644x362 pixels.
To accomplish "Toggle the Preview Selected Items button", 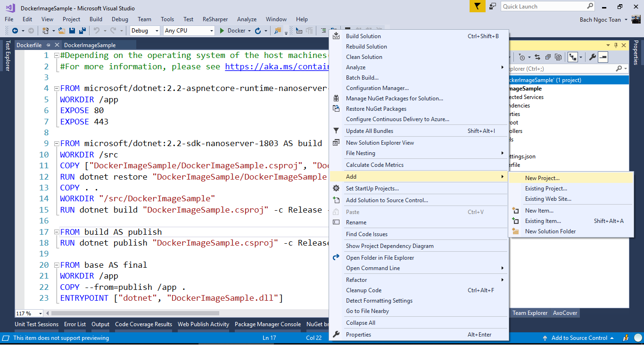I will pos(603,57).
